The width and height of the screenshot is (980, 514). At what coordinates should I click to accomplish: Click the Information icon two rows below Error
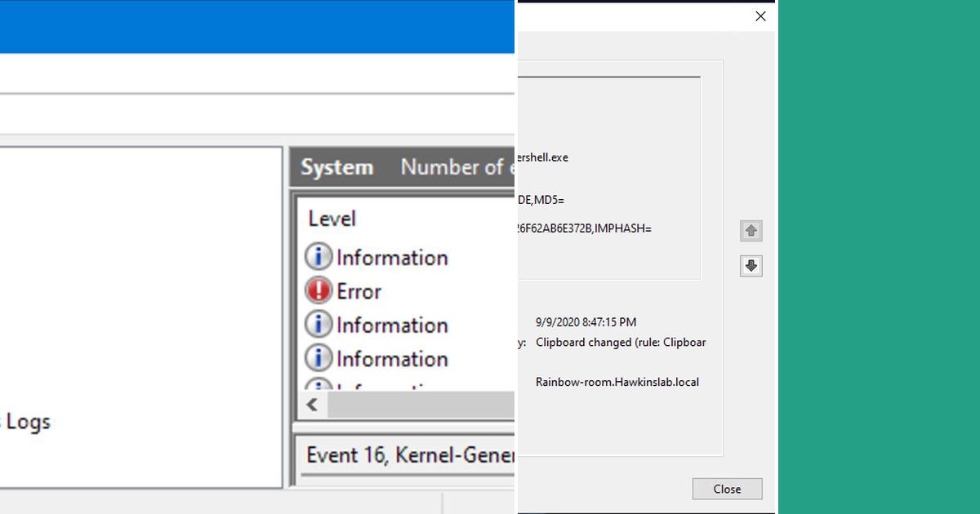(318, 358)
